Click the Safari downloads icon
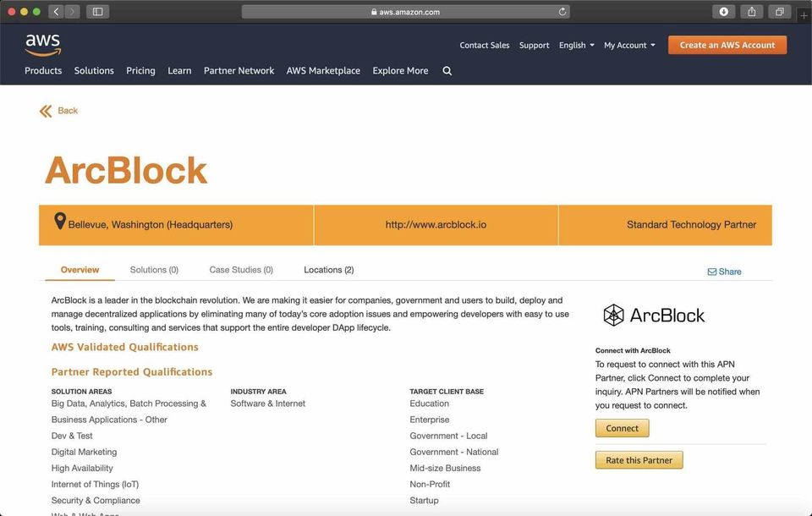The height and width of the screenshot is (516, 812). [723, 12]
